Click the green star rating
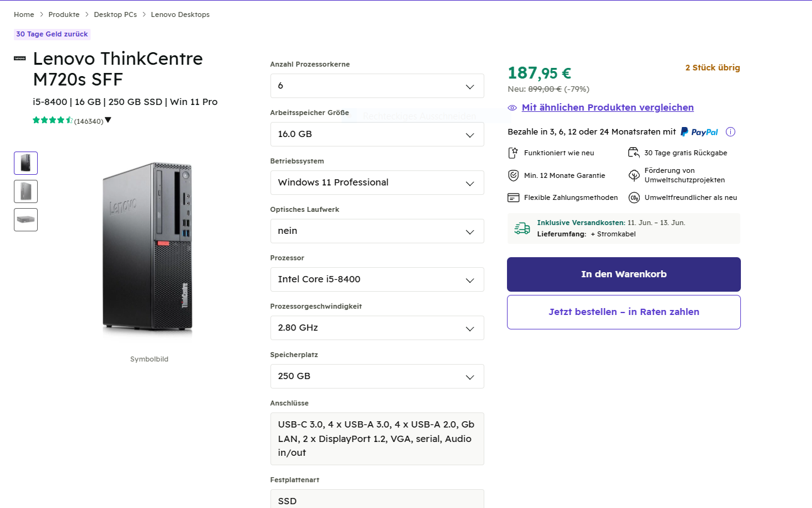812x508 pixels. coord(53,120)
